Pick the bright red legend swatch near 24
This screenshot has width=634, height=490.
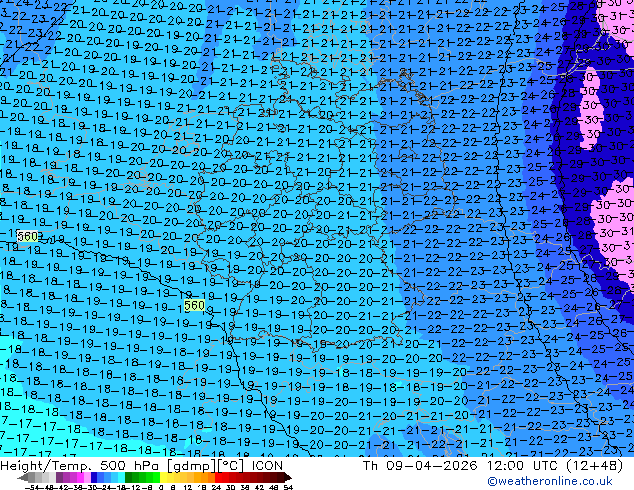218,477
